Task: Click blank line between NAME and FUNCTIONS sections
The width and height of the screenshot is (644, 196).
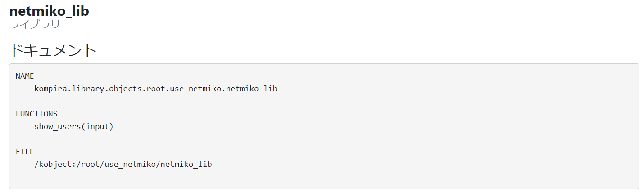Action: (135, 101)
